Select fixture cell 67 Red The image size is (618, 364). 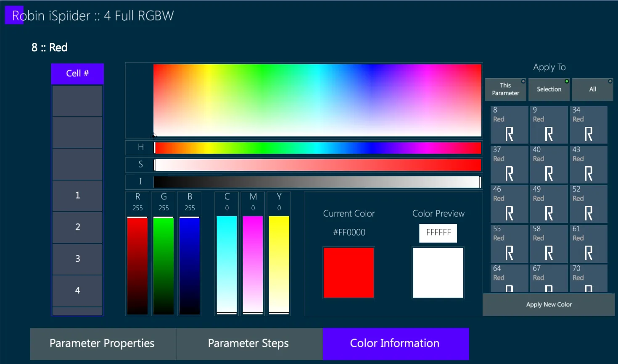click(549, 278)
